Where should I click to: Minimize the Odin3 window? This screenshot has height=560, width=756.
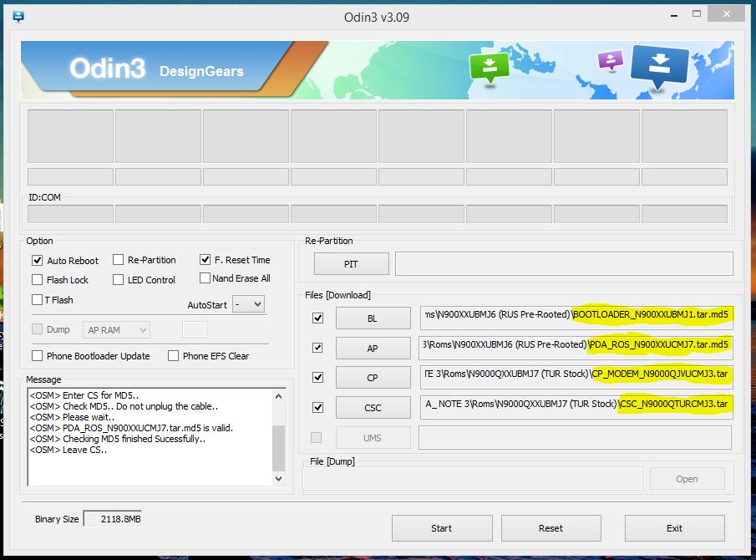point(674,15)
